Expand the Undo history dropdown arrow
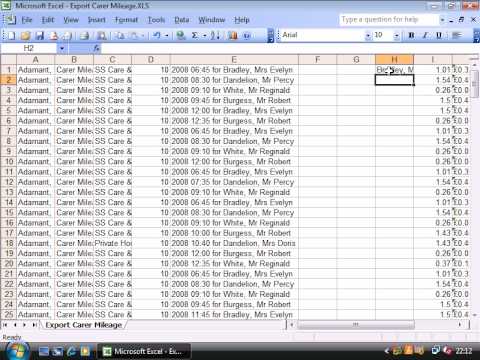This screenshot has height=360, width=480. coord(167,35)
